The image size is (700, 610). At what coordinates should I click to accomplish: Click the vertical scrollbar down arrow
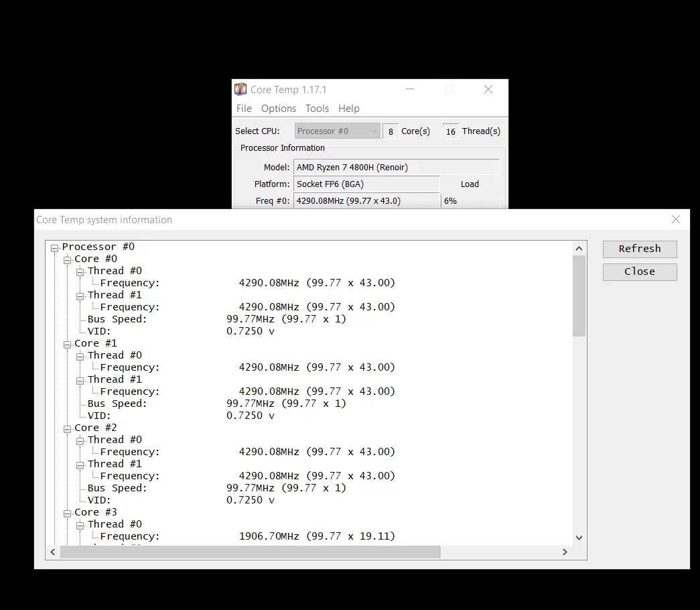tap(579, 538)
